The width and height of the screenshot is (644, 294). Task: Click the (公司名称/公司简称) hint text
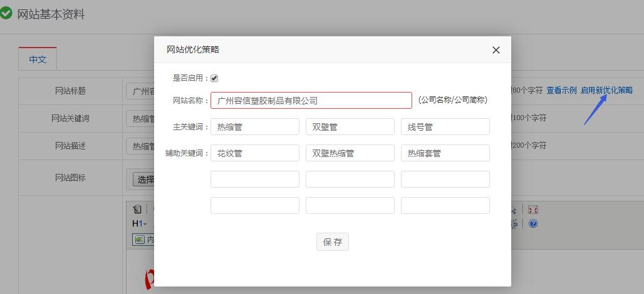[x=452, y=100]
